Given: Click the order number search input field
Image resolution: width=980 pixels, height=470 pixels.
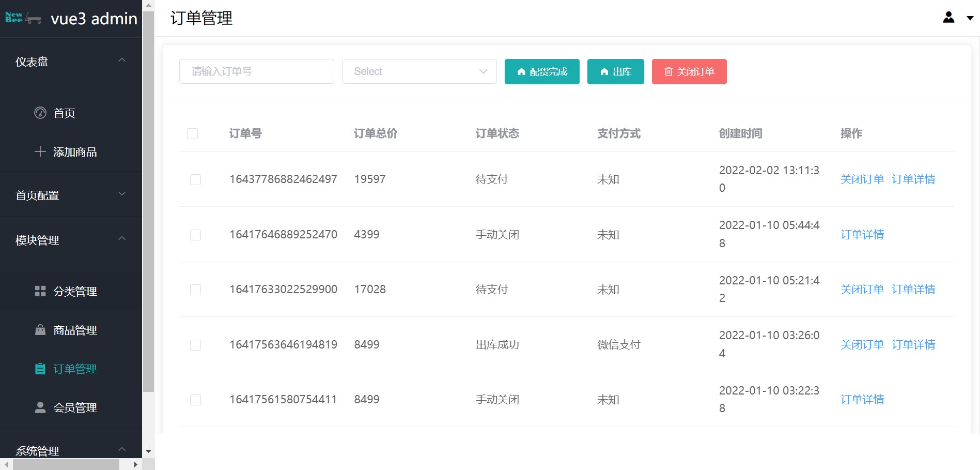Looking at the screenshot, I should tap(256, 71).
